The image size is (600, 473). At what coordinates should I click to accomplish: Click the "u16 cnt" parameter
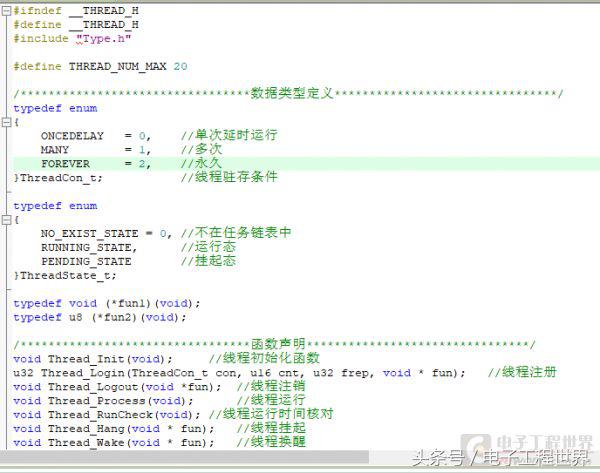pos(276,373)
